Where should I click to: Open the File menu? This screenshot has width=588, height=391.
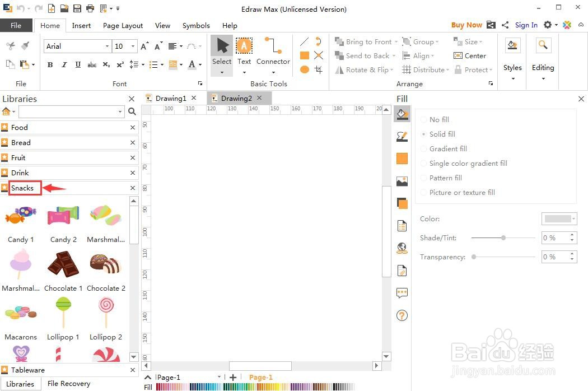click(16, 26)
